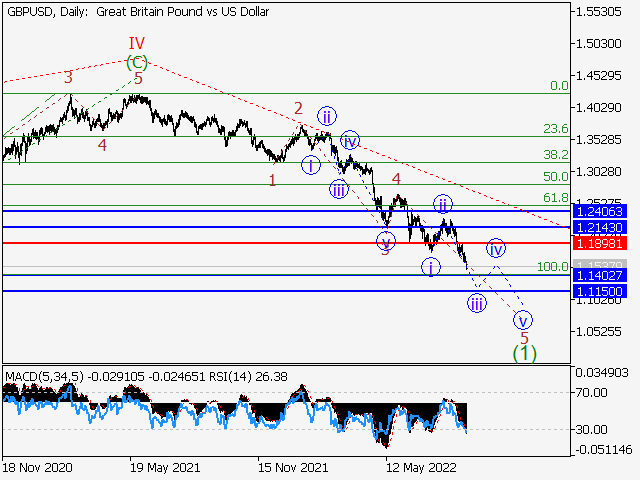The width and height of the screenshot is (640, 480).
Task: Select the Fibonacci 100.0 level label
Action: 553,267
